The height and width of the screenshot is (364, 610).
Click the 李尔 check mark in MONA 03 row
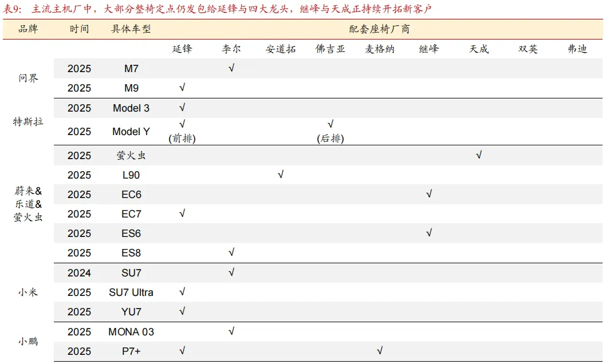pyautogui.click(x=231, y=331)
